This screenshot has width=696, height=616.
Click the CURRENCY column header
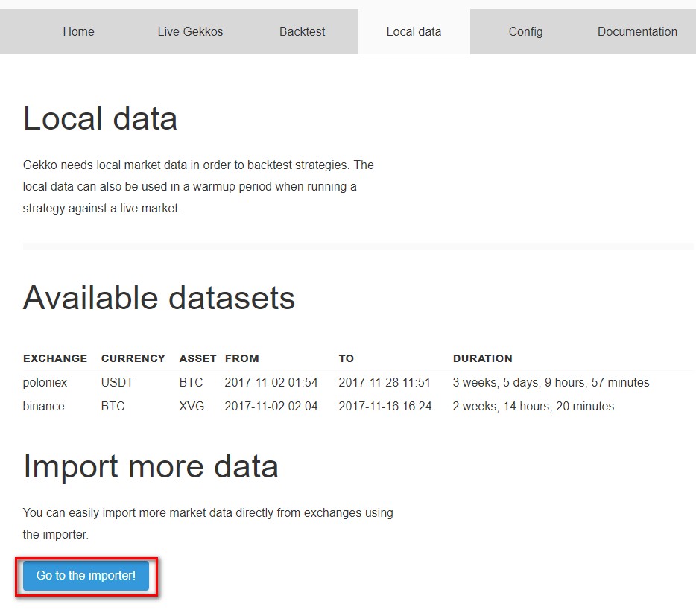pyautogui.click(x=133, y=358)
